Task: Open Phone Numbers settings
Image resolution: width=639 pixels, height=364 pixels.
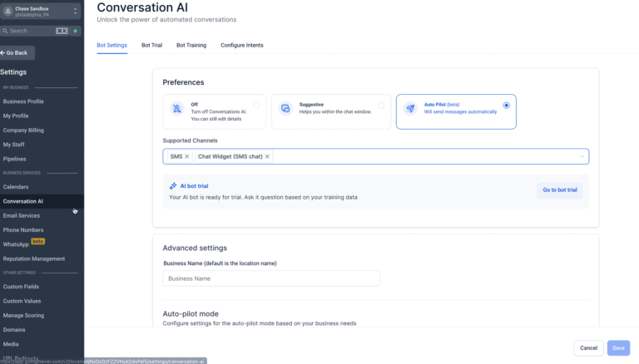Action: [x=23, y=230]
